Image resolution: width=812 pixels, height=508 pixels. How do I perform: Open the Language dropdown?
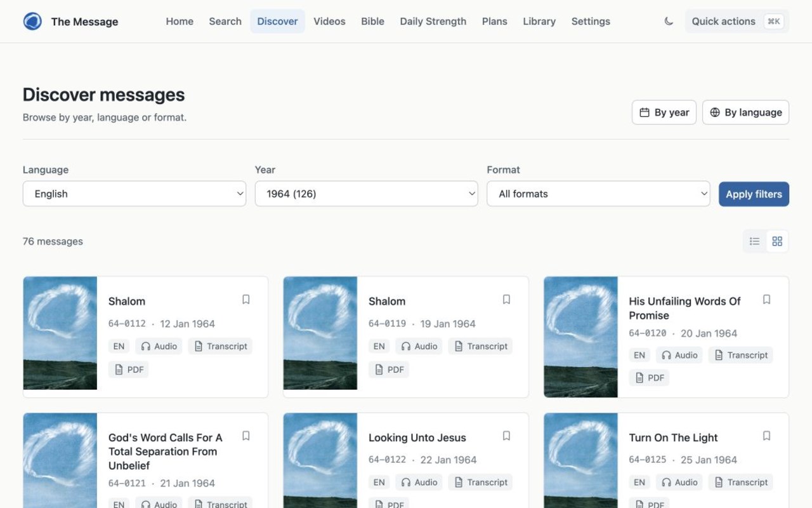134,194
